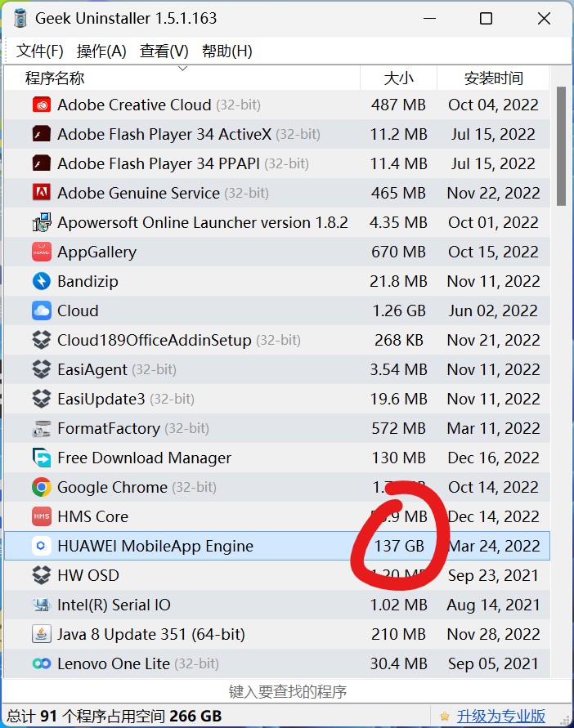Open the 文件(F) menu
Screen dimensions: 574x728
coord(40,51)
